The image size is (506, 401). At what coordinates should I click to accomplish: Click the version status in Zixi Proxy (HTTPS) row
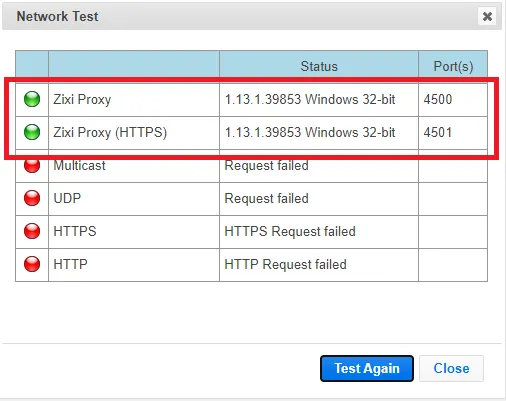pos(310,132)
